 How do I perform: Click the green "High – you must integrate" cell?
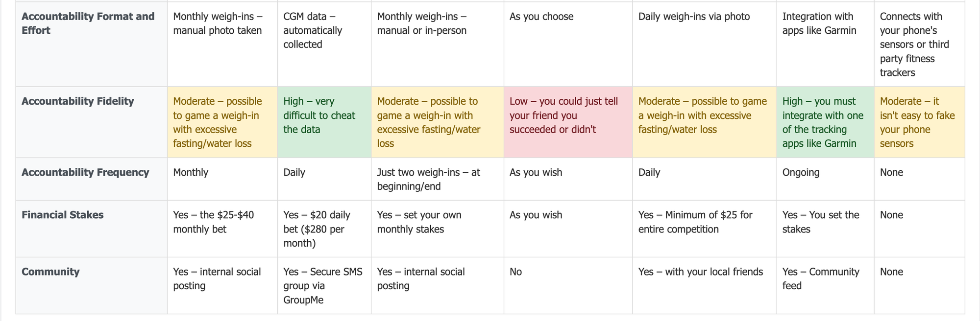click(x=819, y=122)
